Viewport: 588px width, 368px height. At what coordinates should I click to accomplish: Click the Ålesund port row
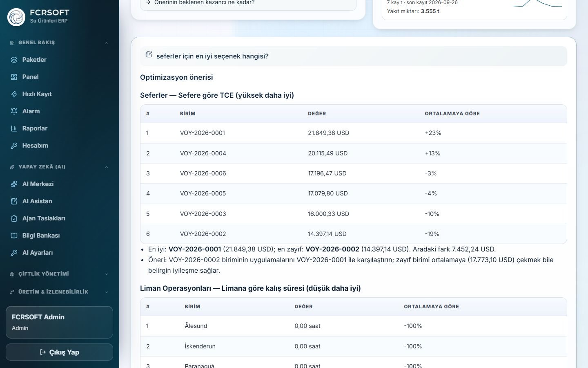354,326
